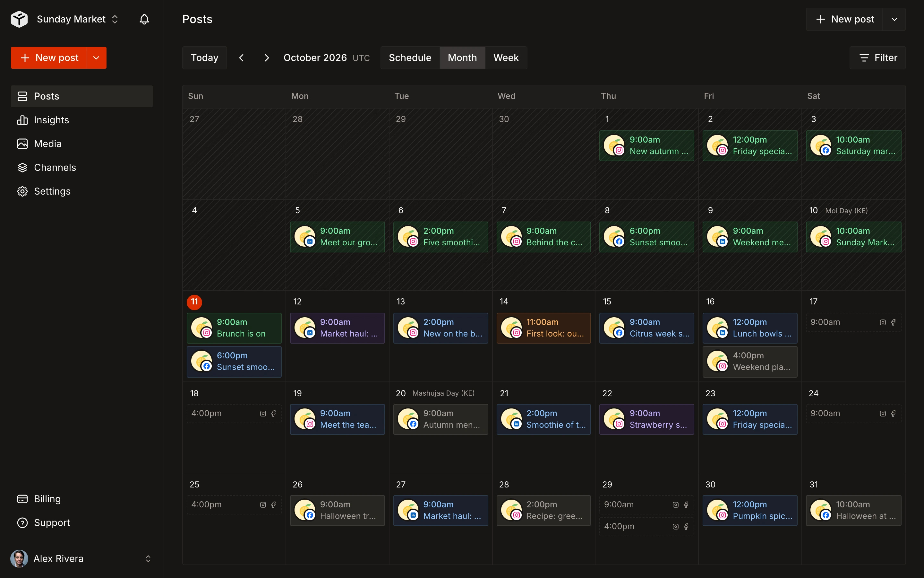924x578 pixels.
Task: Click Facebook icon in empty Oct 17 9:00am slot
Action: (x=893, y=323)
